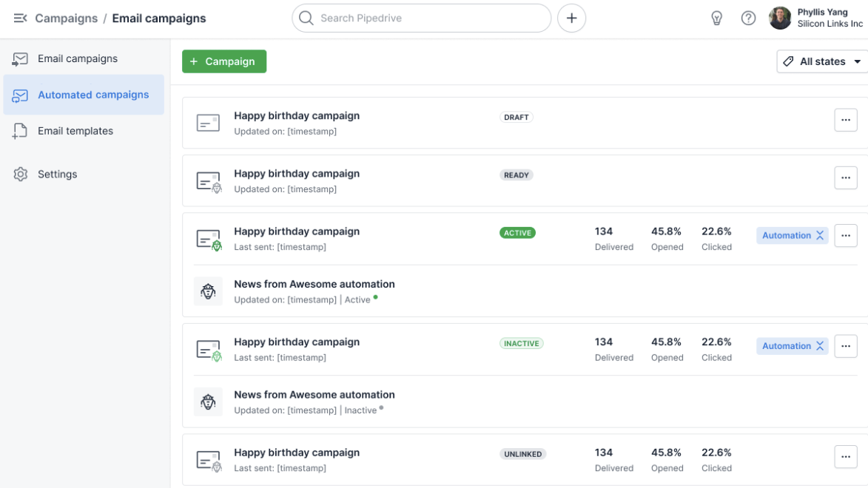This screenshot has height=488, width=868.
Task: Click the active campaign email icon
Action: point(209,240)
